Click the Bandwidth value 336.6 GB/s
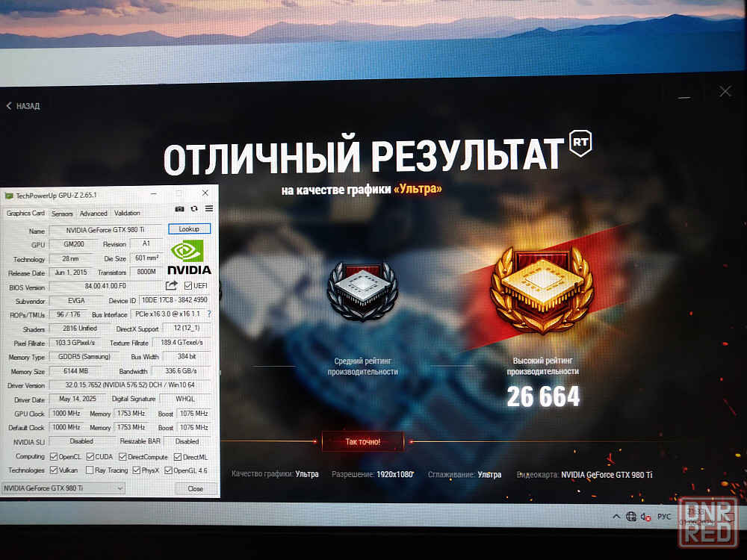The image size is (747, 560). tap(181, 371)
